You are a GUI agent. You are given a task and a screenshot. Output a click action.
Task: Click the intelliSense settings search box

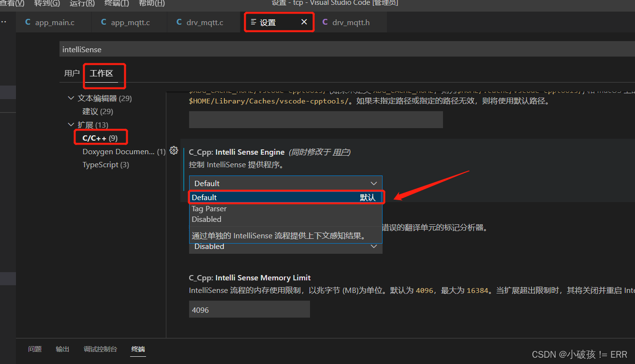(x=347, y=49)
